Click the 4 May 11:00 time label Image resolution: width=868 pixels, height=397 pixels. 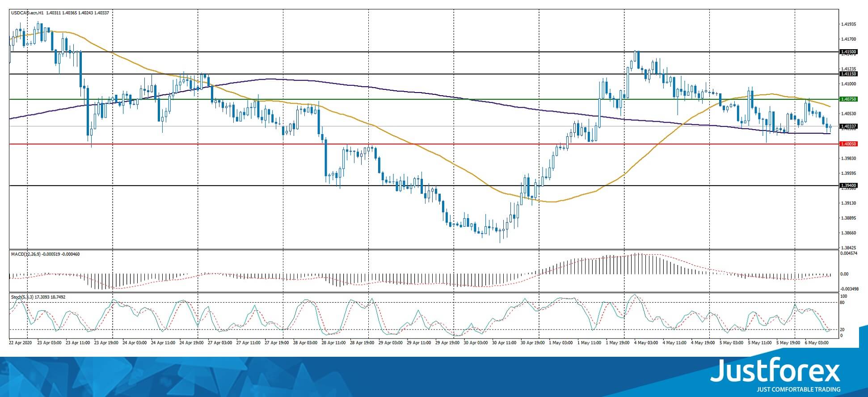(675, 343)
